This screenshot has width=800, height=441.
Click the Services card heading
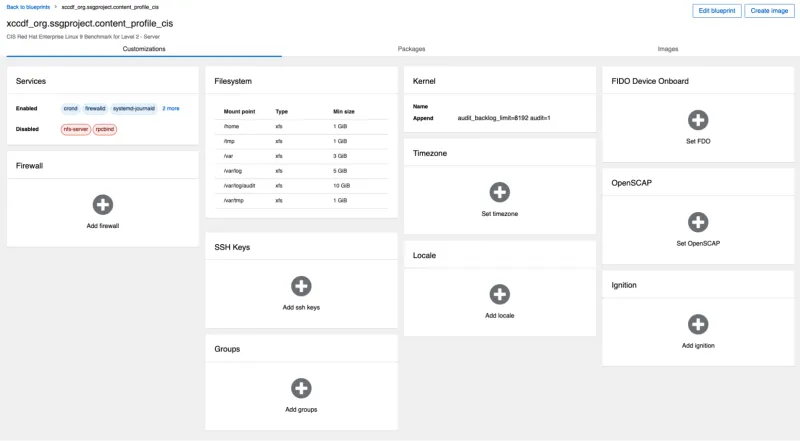click(31, 81)
